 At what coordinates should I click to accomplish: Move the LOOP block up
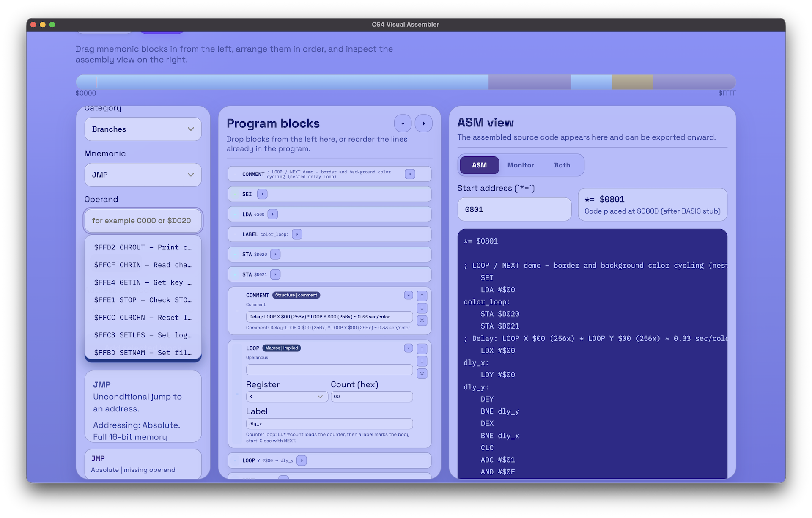[x=422, y=348]
